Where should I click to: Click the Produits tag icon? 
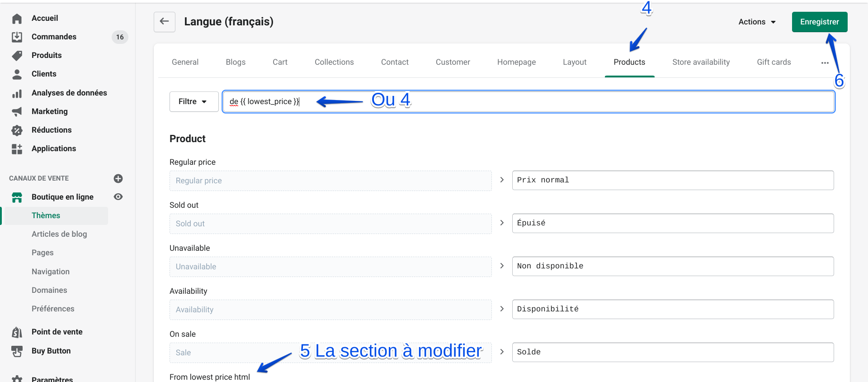tap(17, 56)
